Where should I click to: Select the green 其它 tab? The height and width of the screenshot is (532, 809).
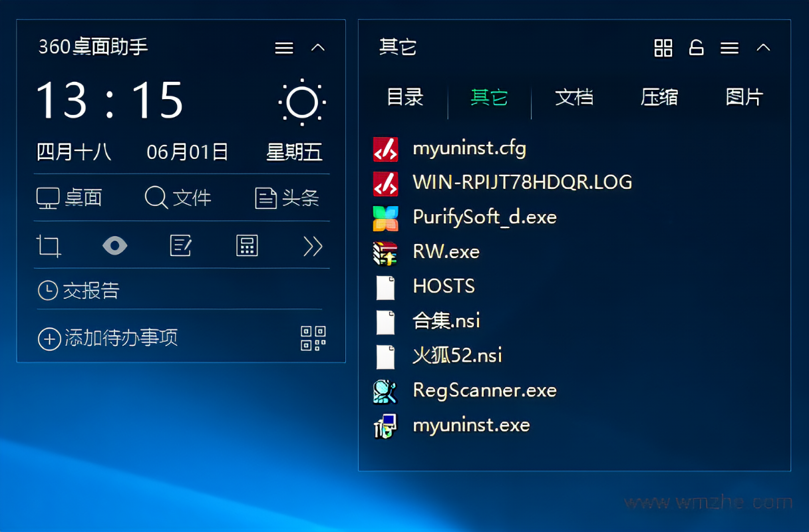pyautogui.click(x=489, y=97)
